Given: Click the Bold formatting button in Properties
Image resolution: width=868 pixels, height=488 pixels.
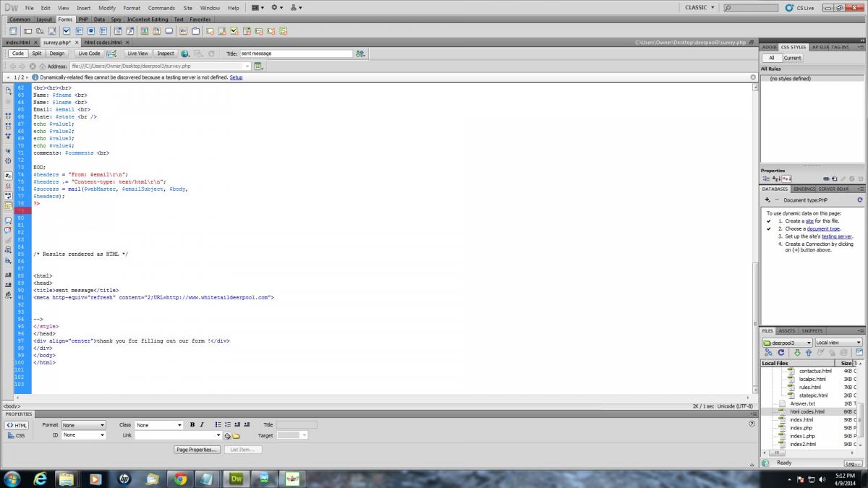Looking at the screenshot, I should [x=192, y=425].
